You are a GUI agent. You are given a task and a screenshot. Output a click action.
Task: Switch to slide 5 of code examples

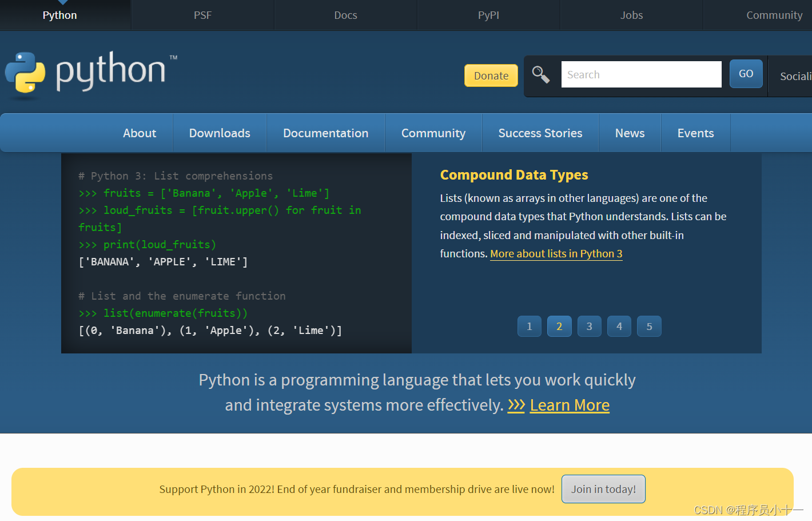coord(650,327)
